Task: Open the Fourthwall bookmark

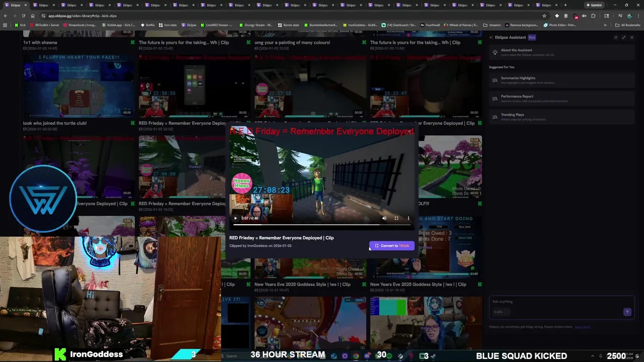Action: (430, 25)
